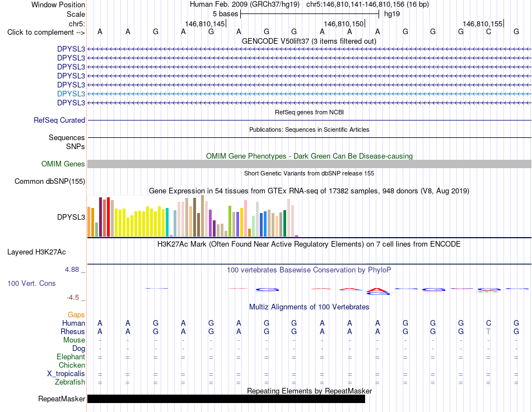Click the DPYSL3 label beside the expression bar chart
Screen dimensions: 532x412
(71, 217)
